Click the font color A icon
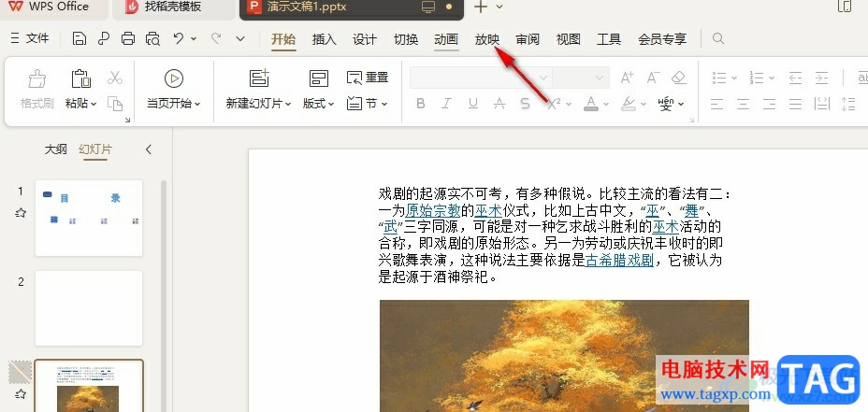 click(590, 104)
